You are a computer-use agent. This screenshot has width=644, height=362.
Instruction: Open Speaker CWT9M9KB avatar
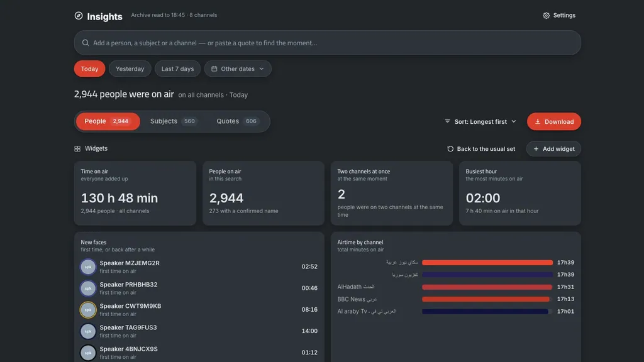(88, 310)
